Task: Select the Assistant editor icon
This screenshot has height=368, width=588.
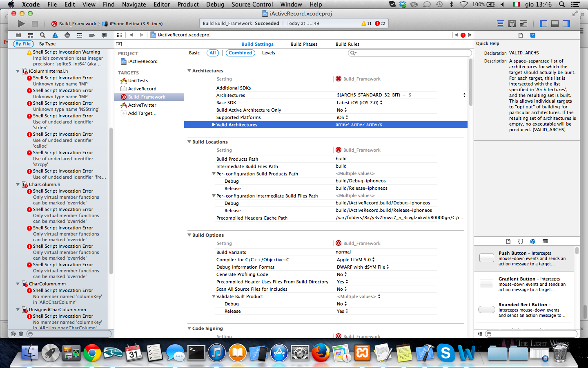Action: tap(512, 24)
